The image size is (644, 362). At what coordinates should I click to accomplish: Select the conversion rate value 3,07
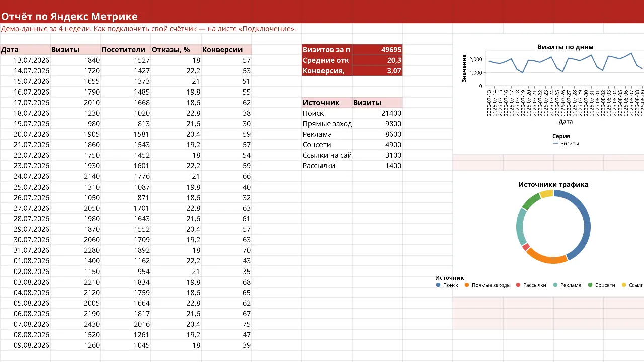(x=377, y=71)
